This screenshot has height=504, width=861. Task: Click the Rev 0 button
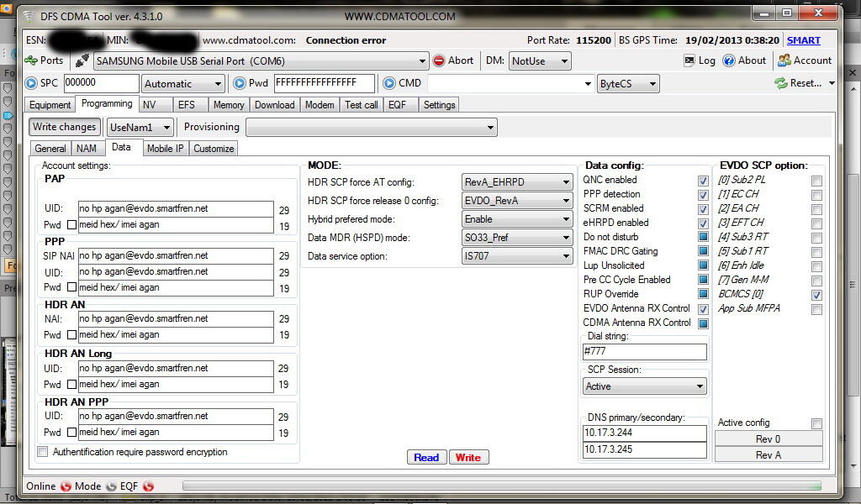[x=769, y=438]
